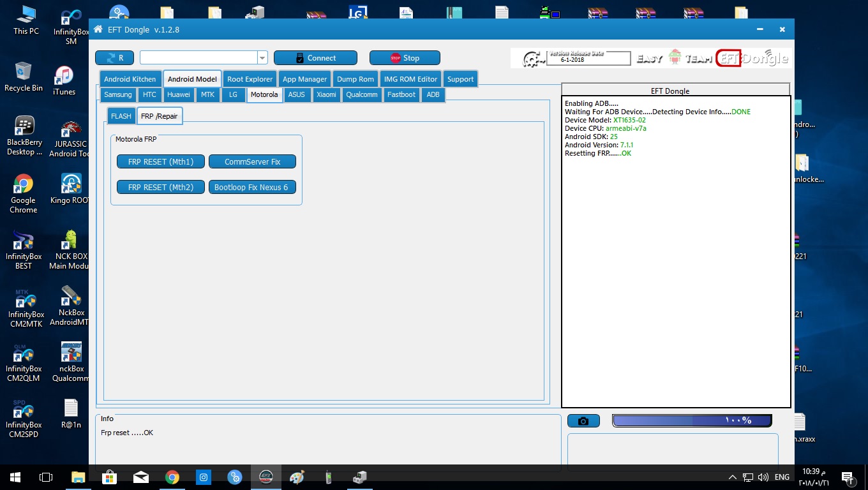Open the Root Explorer tab
868x490 pixels.
point(250,79)
